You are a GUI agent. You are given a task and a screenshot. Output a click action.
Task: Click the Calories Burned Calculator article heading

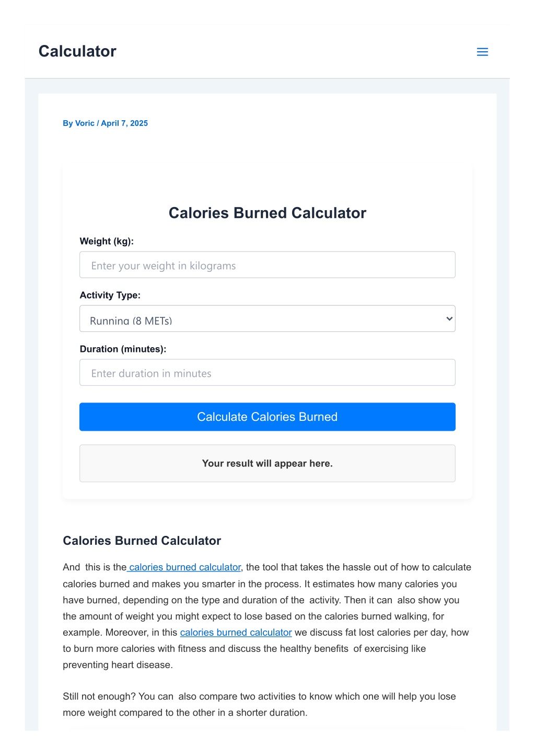(142, 541)
